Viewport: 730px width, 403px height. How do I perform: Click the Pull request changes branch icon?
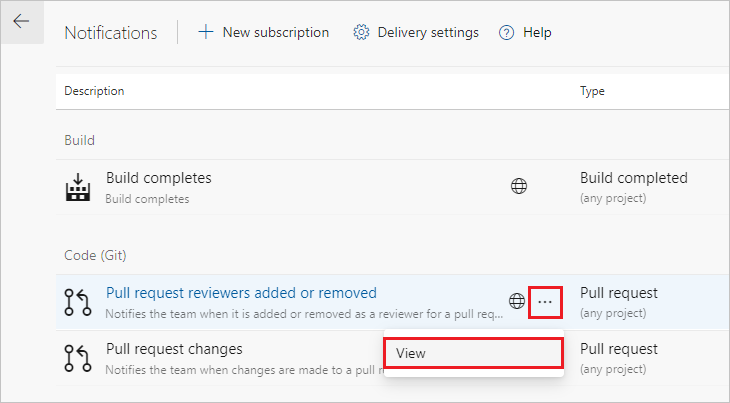point(78,358)
